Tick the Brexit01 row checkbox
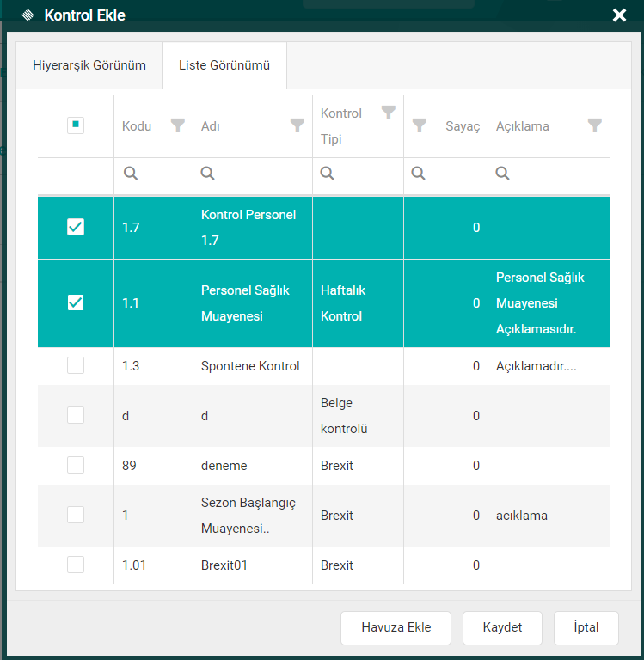This screenshot has height=660, width=644. (x=76, y=565)
